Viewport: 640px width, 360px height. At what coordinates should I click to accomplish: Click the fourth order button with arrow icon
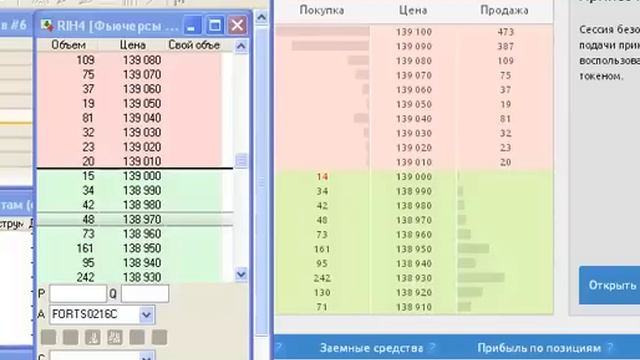click(x=115, y=338)
